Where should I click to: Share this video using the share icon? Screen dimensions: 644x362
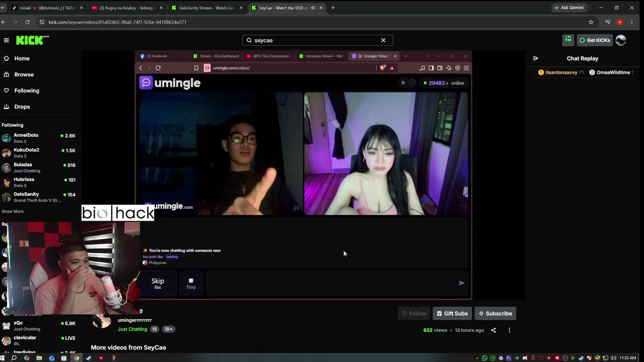tap(493, 330)
